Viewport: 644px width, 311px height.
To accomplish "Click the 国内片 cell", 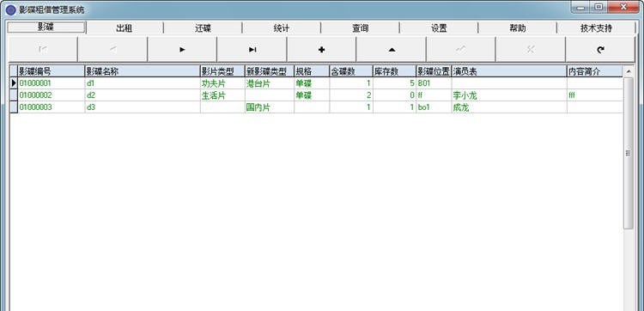I will pos(270,107).
